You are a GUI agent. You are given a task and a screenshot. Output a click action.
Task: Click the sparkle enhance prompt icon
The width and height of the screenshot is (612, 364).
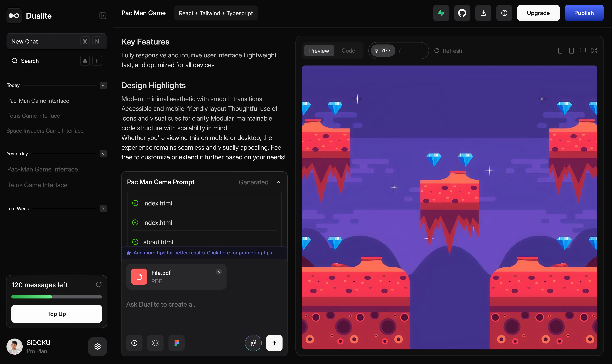(253, 343)
